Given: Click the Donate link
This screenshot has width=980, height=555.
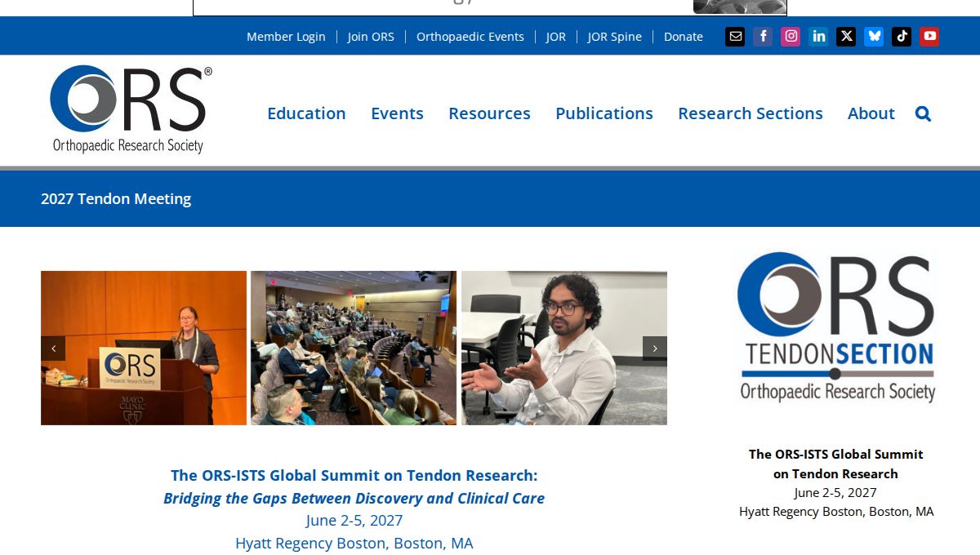Looking at the screenshot, I should pos(684,37).
